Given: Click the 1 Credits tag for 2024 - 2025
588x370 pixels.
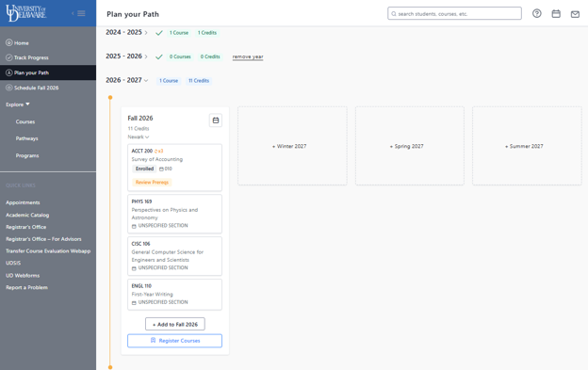Looking at the screenshot, I should coord(207,33).
